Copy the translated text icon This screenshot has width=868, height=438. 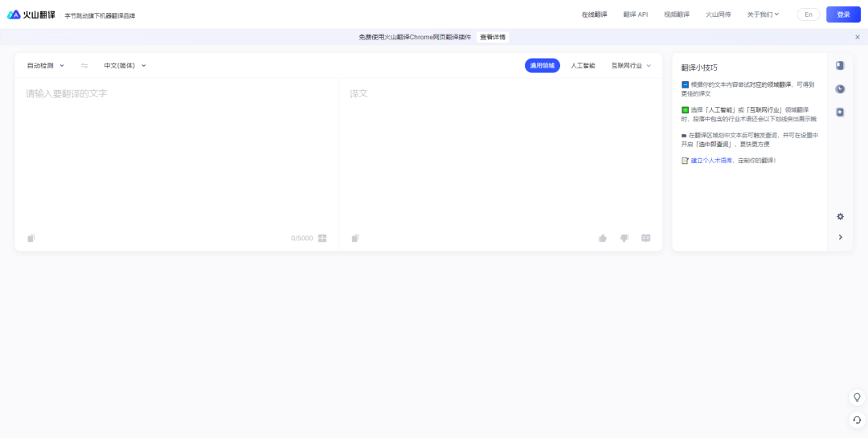(355, 238)
